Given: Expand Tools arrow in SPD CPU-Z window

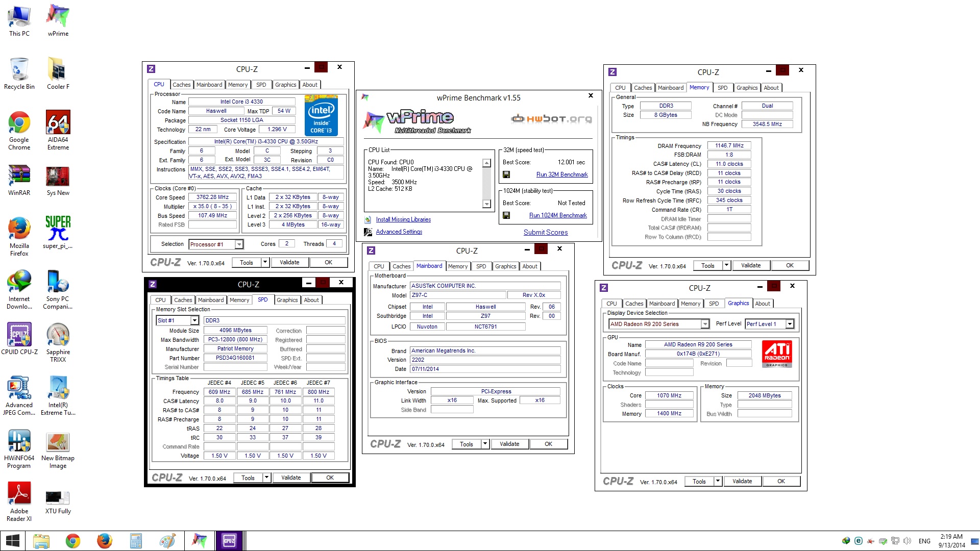Looking at the screenshot, I should (x=266, y=478).
